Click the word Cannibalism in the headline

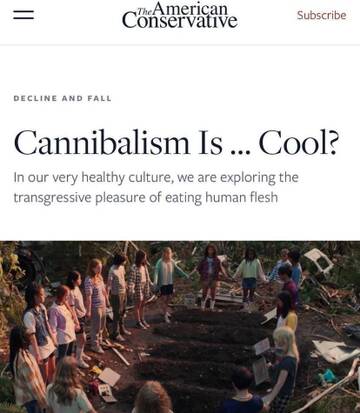(x=102, y=143)
